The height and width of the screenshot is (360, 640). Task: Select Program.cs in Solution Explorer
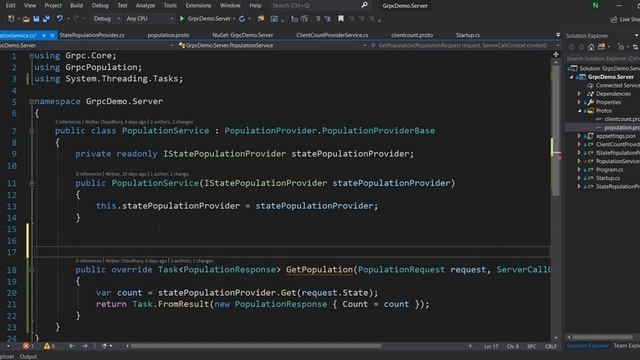point(609,170)
